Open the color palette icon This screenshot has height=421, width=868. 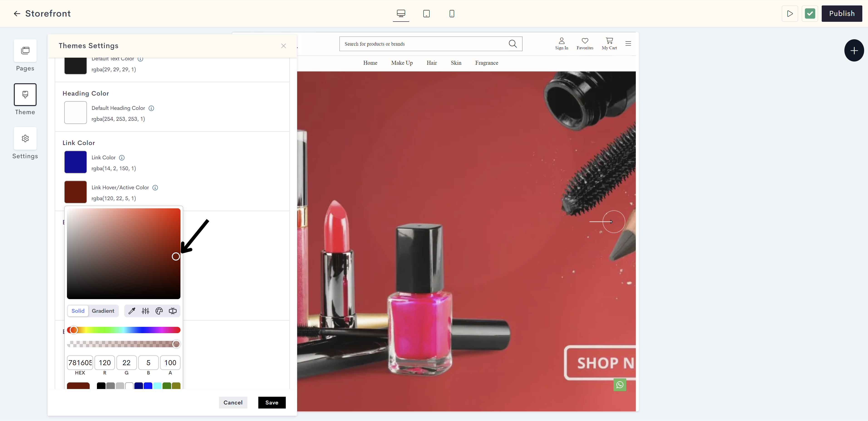pos(159,311)
